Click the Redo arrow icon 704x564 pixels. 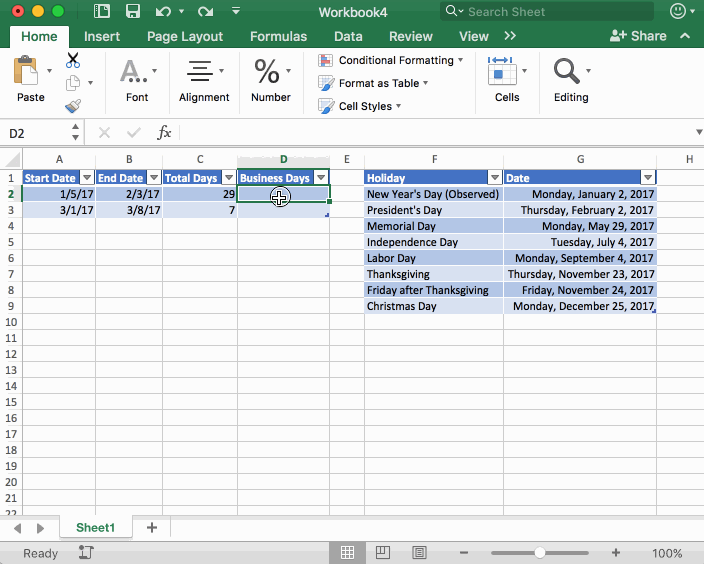(x=206, y=11)
